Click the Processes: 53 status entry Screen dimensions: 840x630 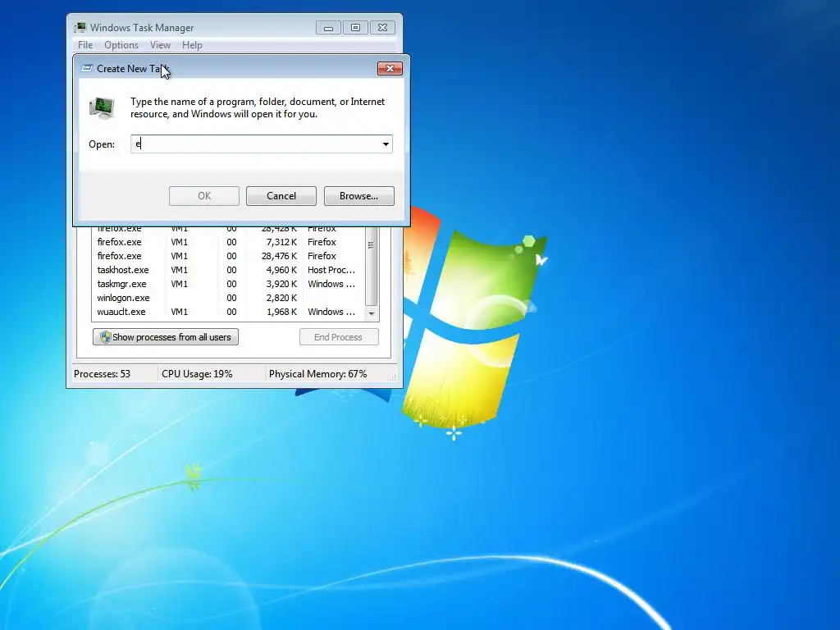102,374
